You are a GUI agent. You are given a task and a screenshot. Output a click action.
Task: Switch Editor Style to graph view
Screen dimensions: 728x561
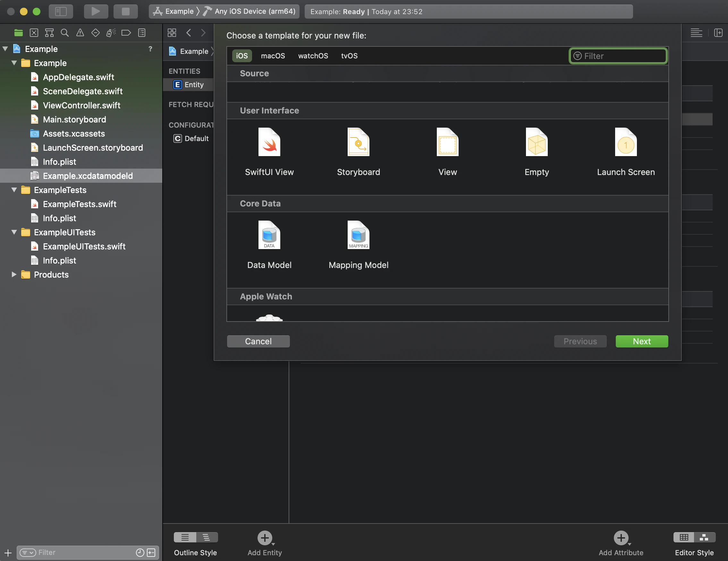pyautogui.click(x=705, y=537)
